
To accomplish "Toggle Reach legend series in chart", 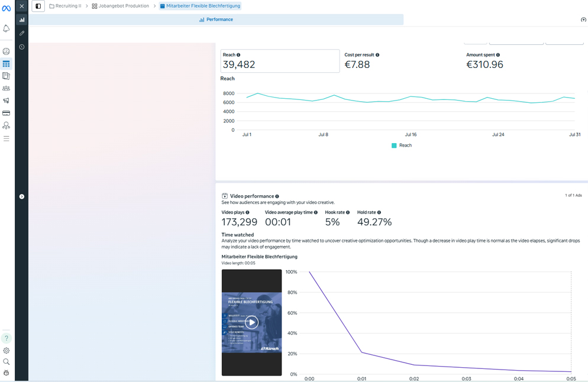I will coord(401,145).
